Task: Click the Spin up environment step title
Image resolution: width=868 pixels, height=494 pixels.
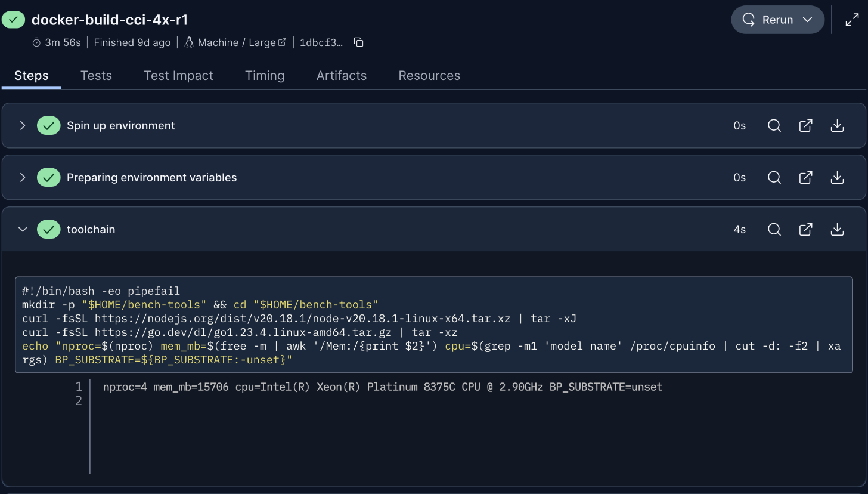Action: click(121, 126)
